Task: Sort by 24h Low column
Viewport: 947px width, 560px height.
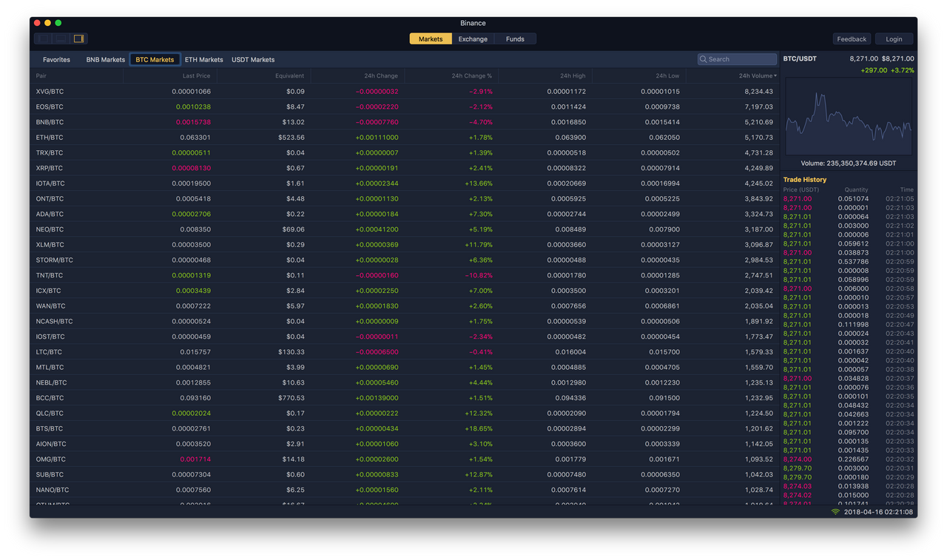Action: (x=667, y=76)
